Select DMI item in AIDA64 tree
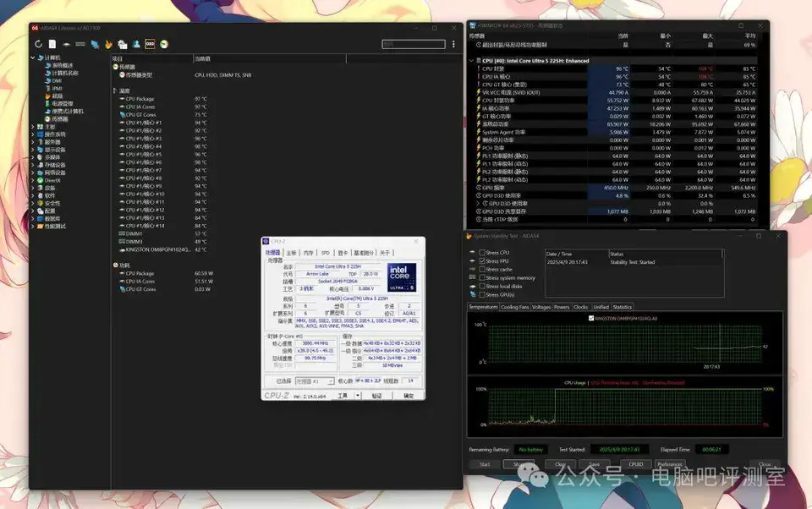Screen dimensions: 812x509 click(x=53, y=81)
